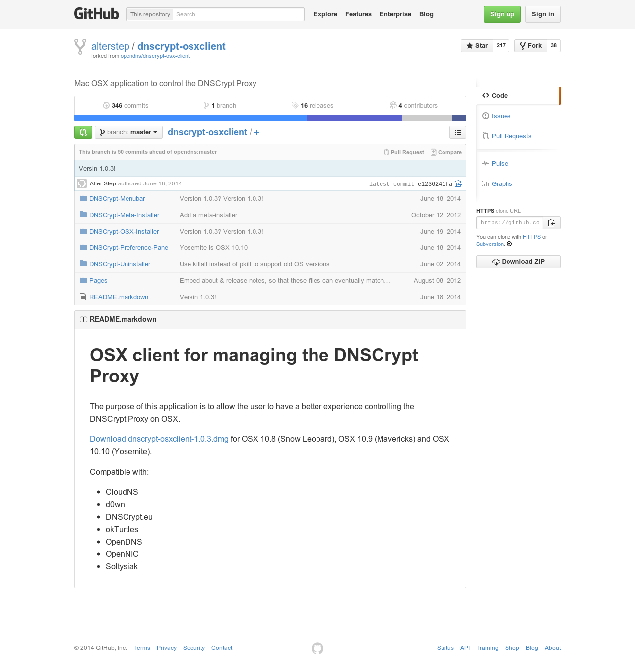View the 1 branch list
Image resolution: width=635 pixels, height=672 pixels.
(x=220, y=106)
